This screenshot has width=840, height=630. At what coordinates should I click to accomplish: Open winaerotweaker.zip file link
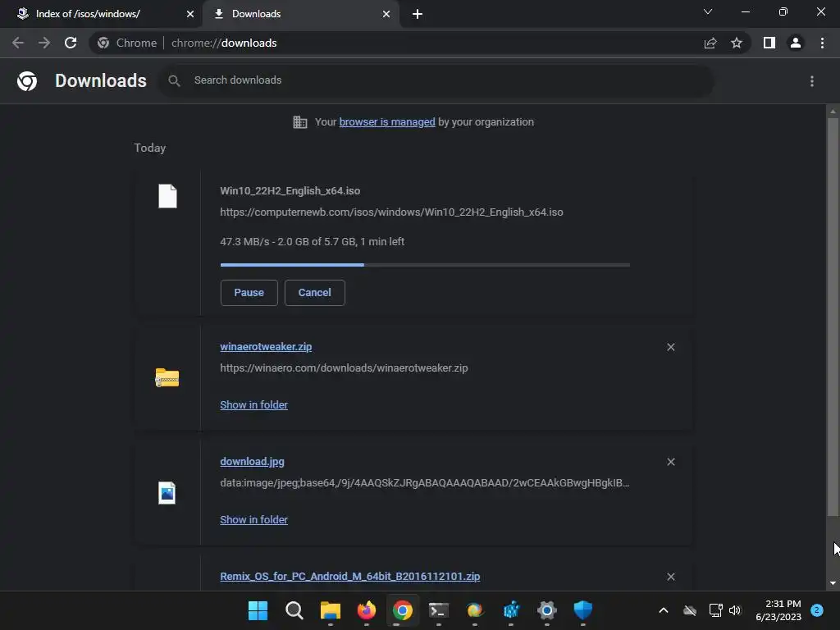point(266,347)
